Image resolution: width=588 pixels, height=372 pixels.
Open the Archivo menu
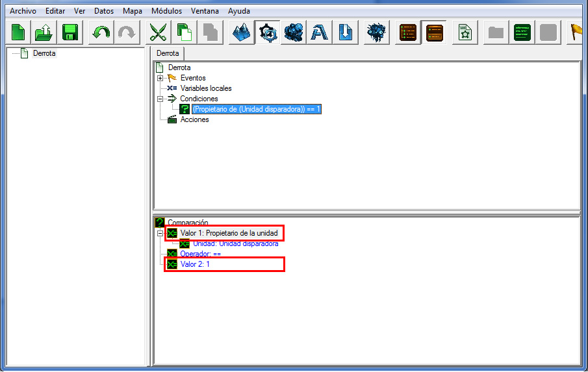tap(23, 11)
